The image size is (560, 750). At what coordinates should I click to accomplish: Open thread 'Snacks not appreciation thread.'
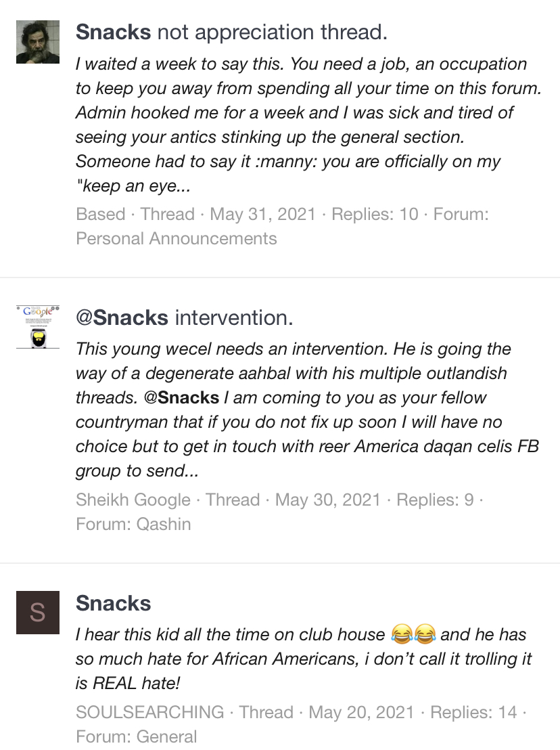[231, 32]
